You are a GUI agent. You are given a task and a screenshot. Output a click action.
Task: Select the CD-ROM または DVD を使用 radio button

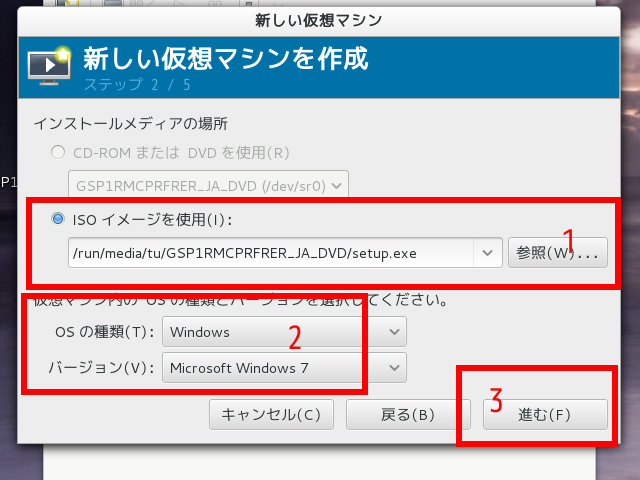click(x=57, y=153)
